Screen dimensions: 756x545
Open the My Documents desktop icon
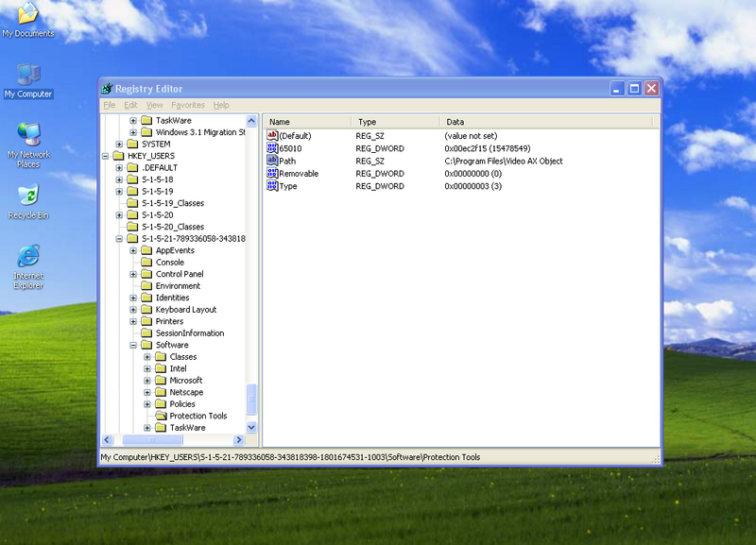(28, 19)
